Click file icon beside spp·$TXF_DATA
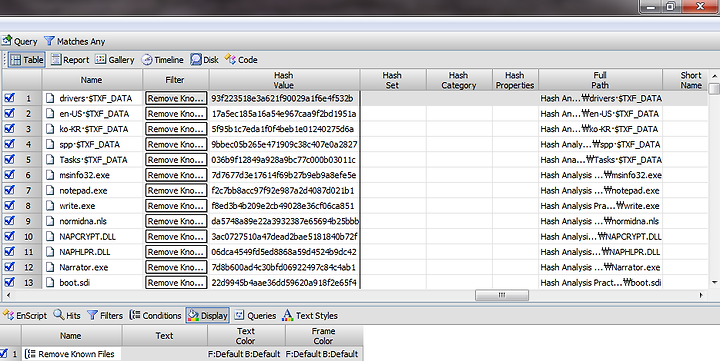 pos(50,144)
